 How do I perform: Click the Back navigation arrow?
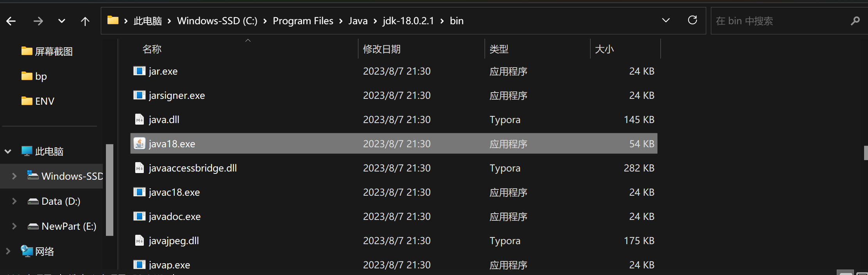tap(11, 21)
